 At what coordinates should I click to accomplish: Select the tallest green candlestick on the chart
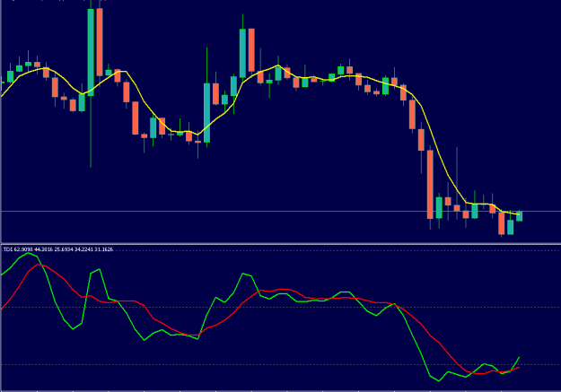(91, 53)
